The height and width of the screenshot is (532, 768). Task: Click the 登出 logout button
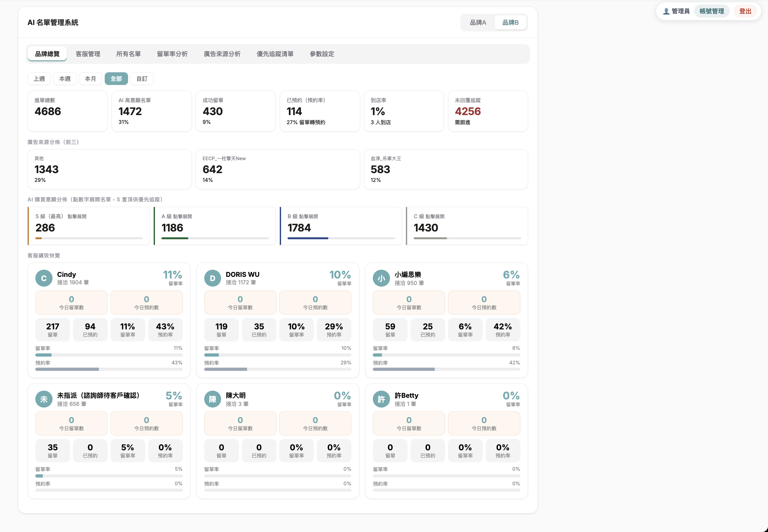click(x=745, y=11)
